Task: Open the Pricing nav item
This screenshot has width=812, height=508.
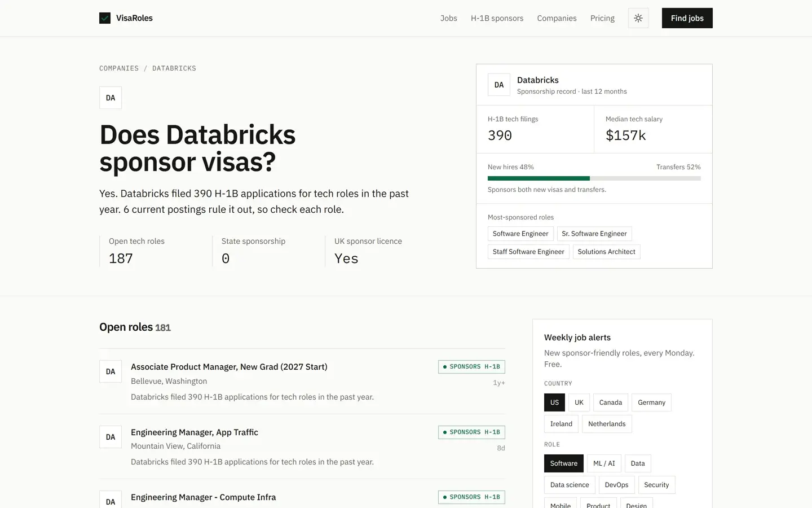Action: click(602, 18)
